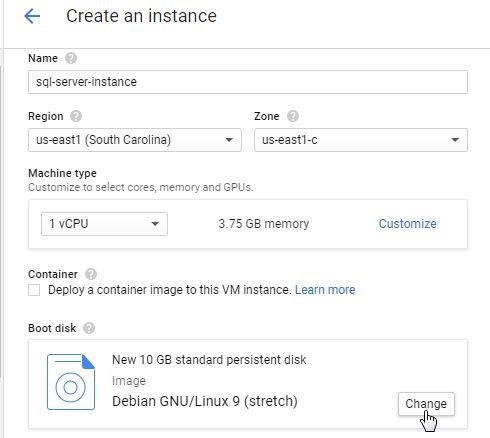490x438 pixels.
Task: Click the 3.75 GB memory text
Action: [264, 224]
